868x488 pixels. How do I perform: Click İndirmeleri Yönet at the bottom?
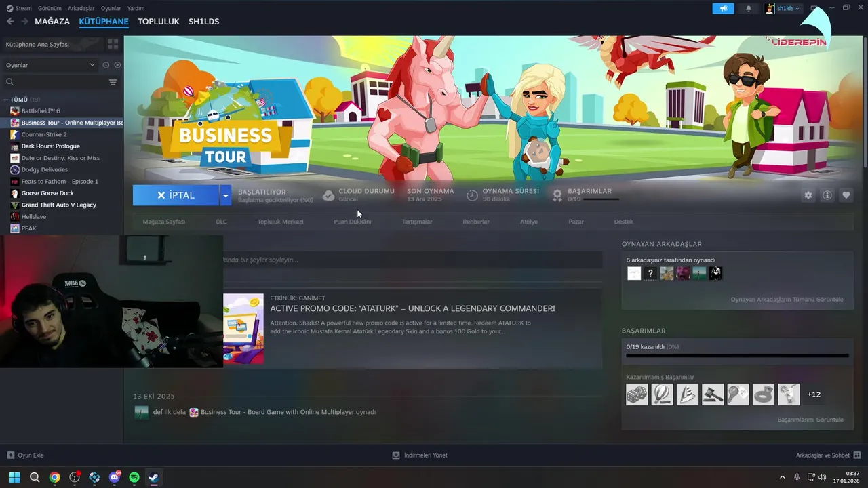420,455
